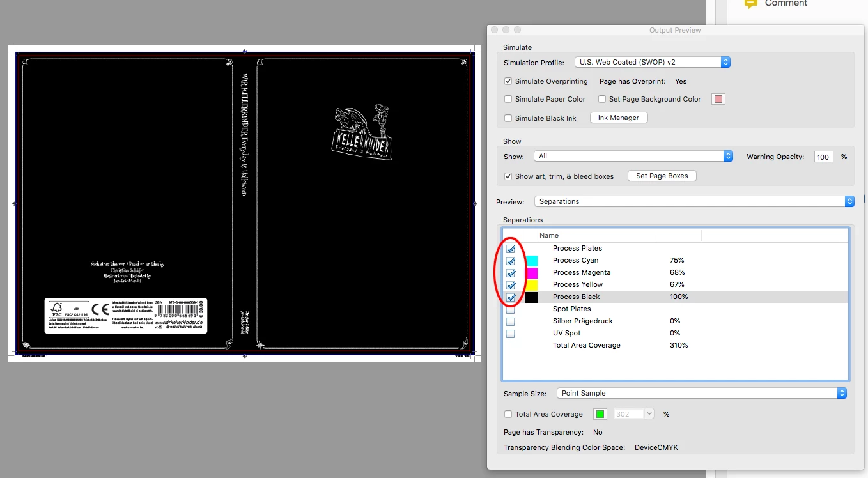Click the Comment tool icon
Image resolution: width=868 pixels, height=478 pixels.
pyautogui.click(x=750, y=3)
